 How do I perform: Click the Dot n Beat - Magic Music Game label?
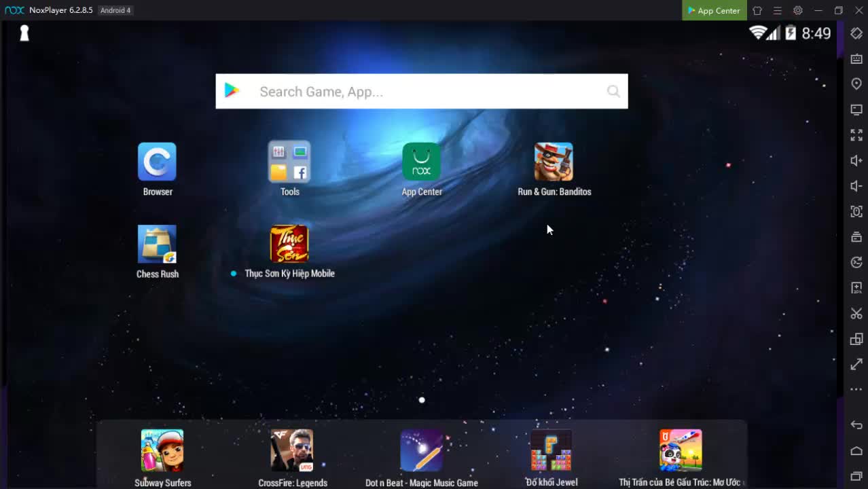[422, 483]
